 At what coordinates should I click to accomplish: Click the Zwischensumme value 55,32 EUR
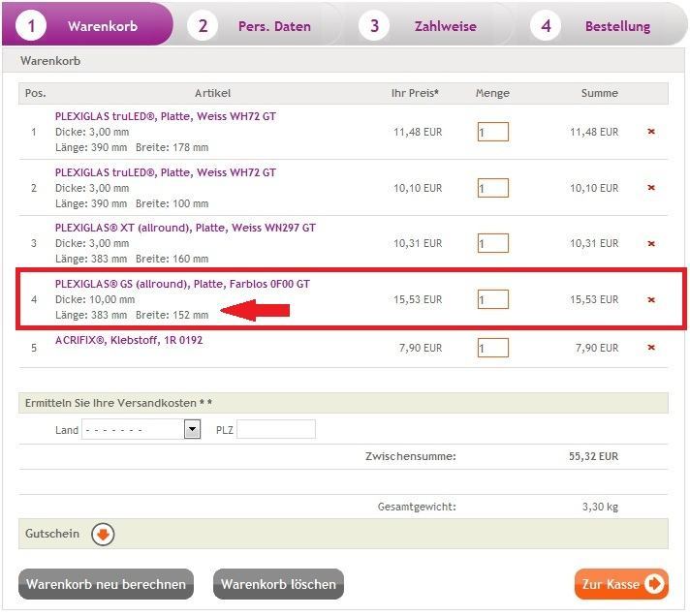coord(593,456)
